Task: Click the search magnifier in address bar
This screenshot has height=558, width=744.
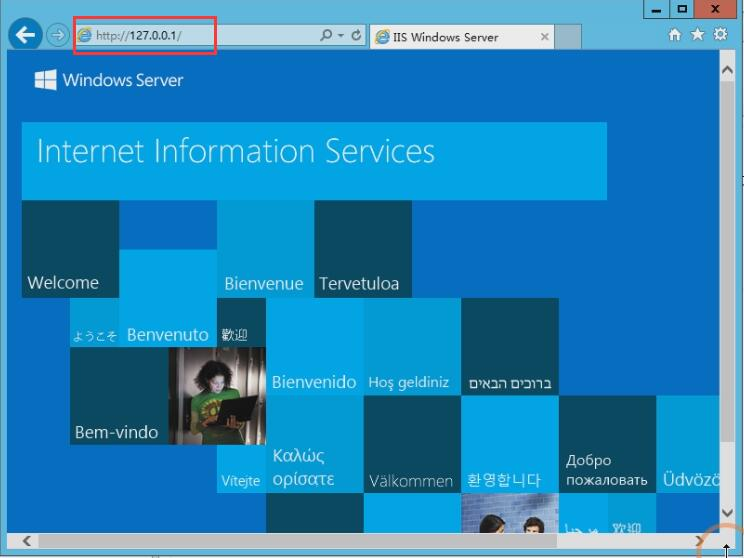Action: tap(326, 35)
